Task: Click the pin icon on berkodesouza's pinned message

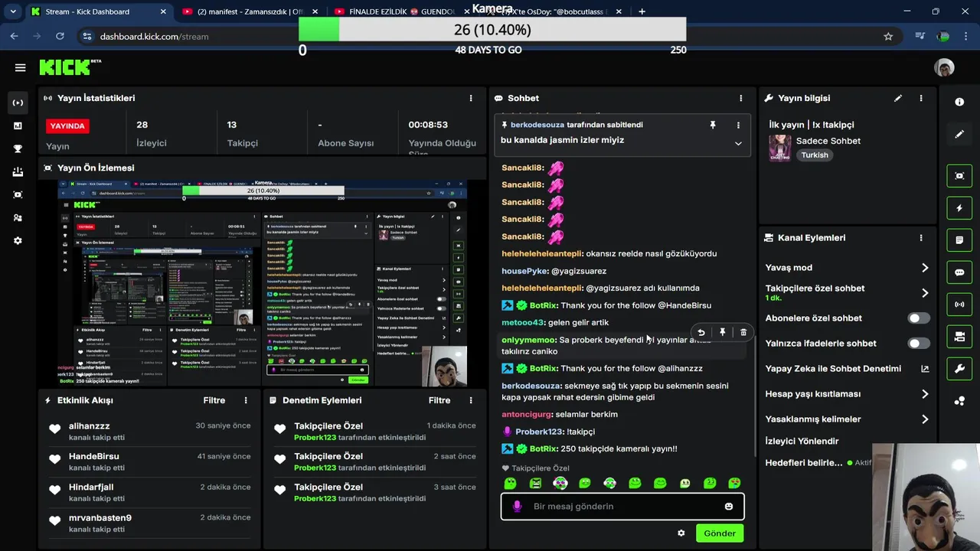Action: pos(713,125)
